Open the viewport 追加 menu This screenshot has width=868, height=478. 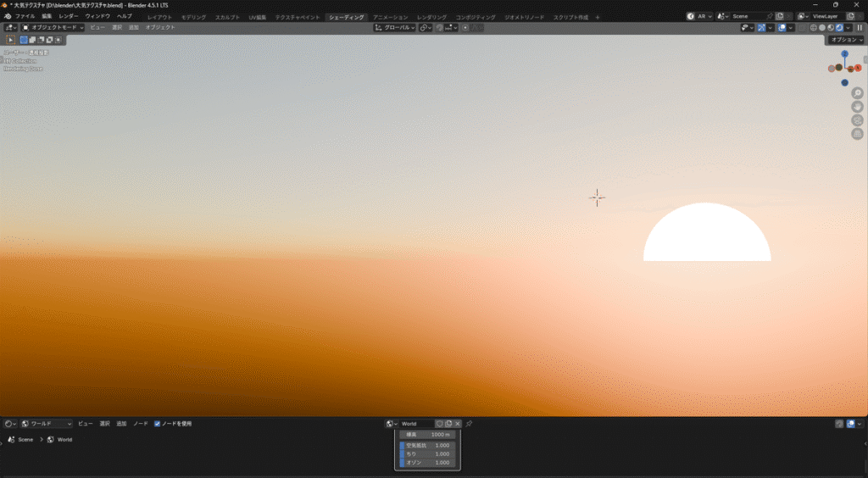[133, 28]
